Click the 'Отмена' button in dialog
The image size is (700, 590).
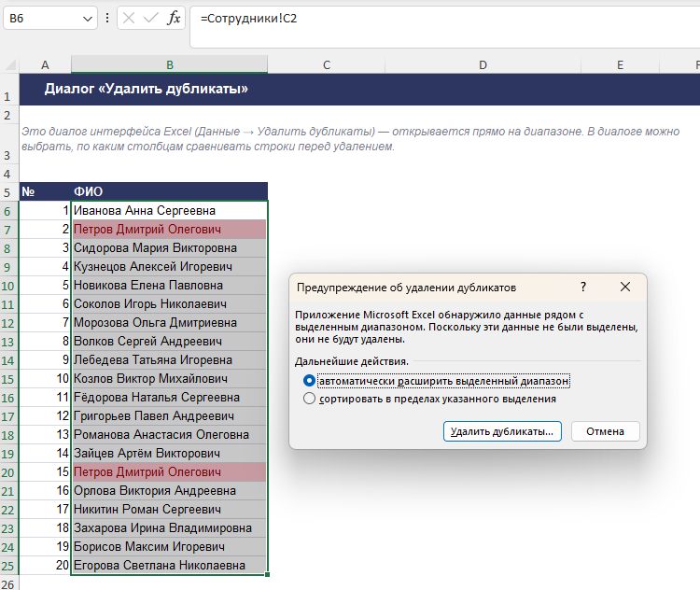click(x=606, y=431)
